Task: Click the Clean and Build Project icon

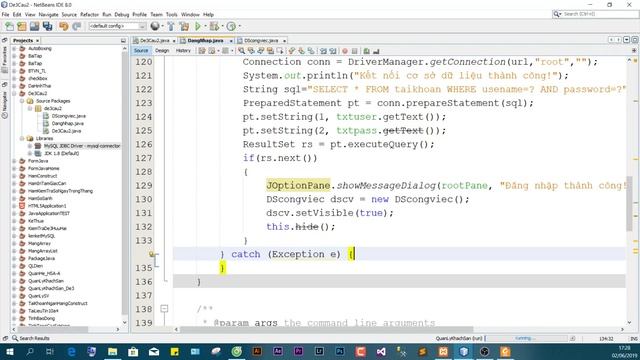Action: tap(184, 26)
